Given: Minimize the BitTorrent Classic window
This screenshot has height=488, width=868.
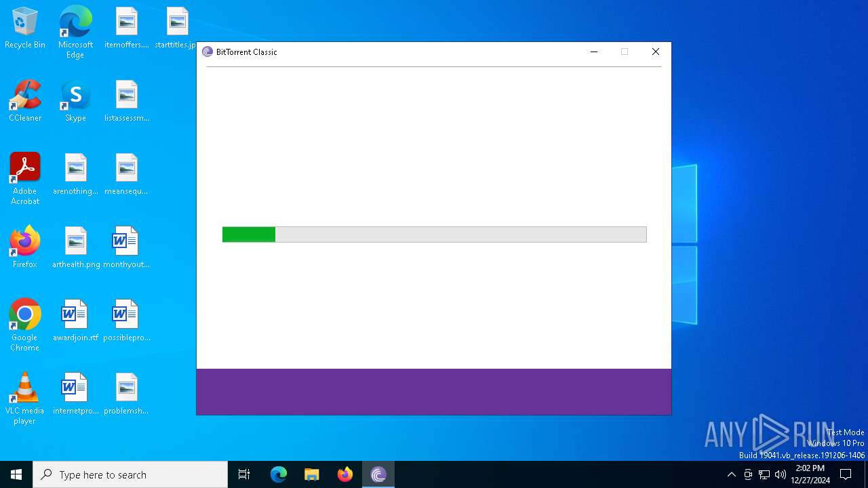Looking at the screenshot, I should pos(594,52).
